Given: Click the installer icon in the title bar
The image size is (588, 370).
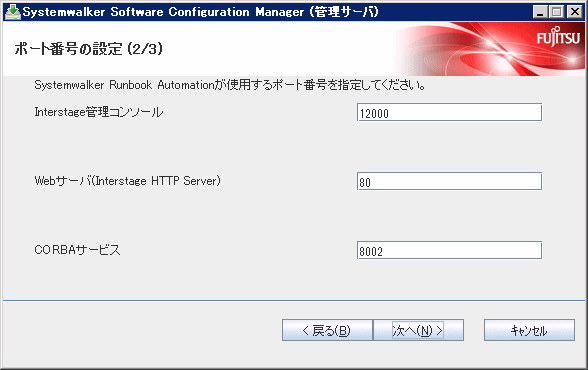Looking at the screenshot, I should tap(12, 12).
